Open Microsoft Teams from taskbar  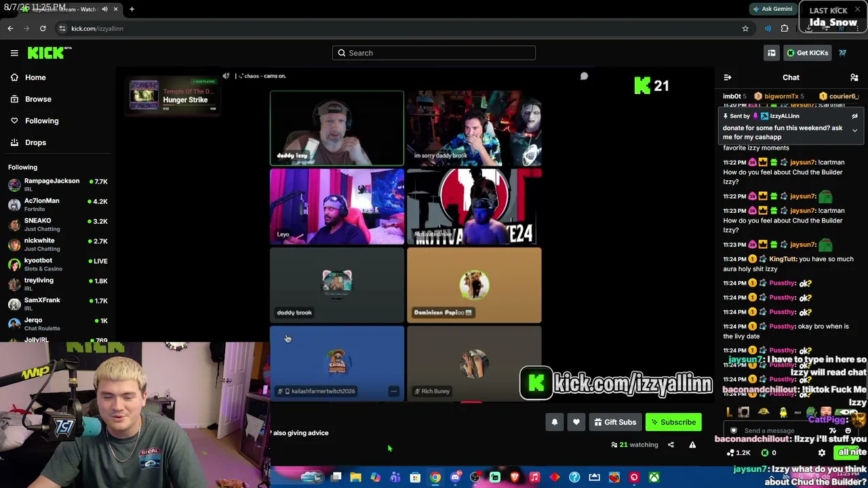tap(395, 478)
